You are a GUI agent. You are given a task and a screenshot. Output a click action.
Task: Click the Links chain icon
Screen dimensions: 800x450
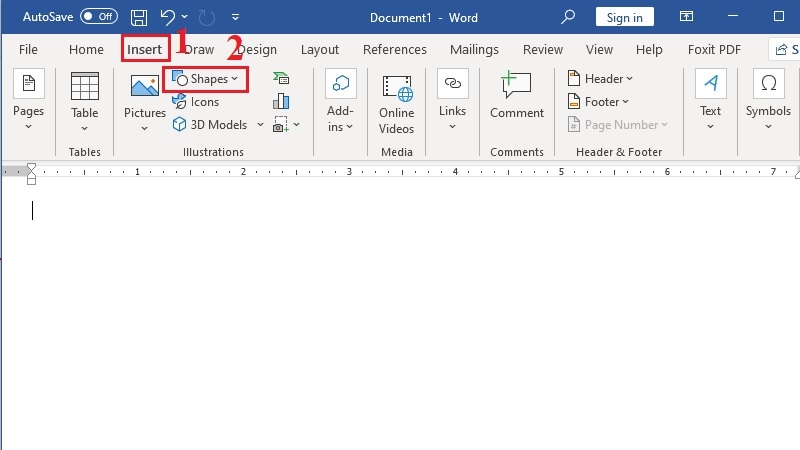[x=453, y=83]
